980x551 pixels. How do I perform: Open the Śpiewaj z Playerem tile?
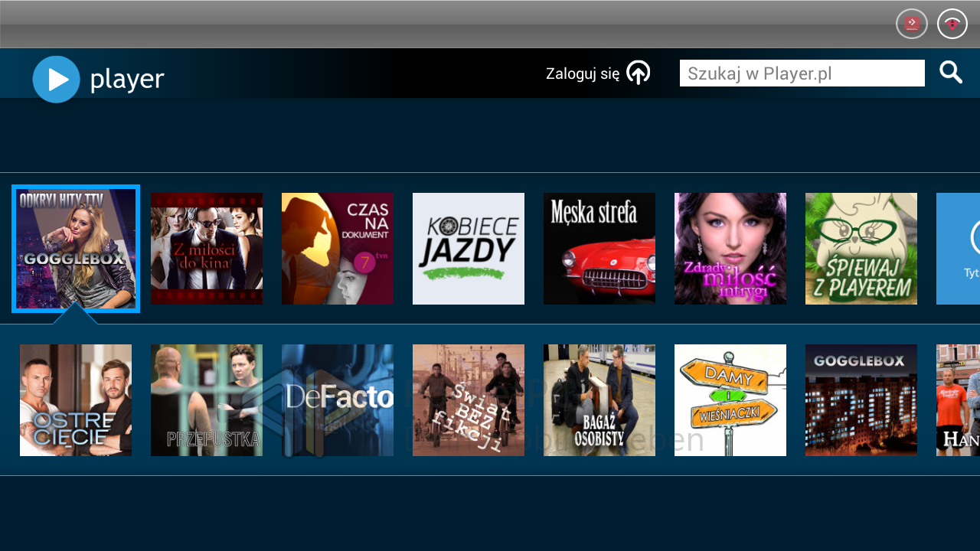click(x=861, y=249)
